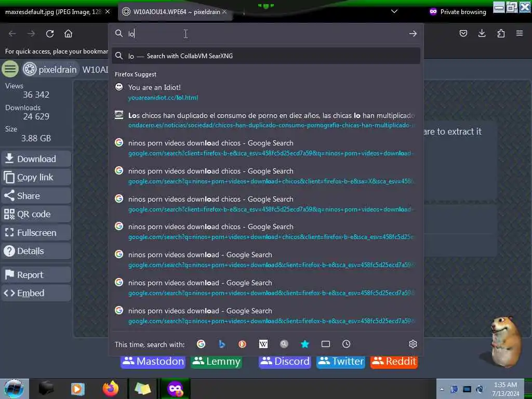Go forward to the next page
The width and height of the screenshot is (532, 399).
31,34
